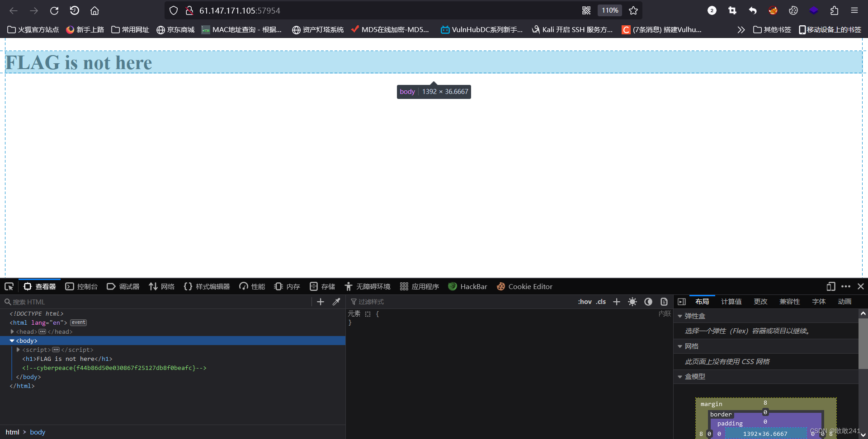Open the 计算值 computed values tab
The image size is (868, 439).
click(731, 301)
